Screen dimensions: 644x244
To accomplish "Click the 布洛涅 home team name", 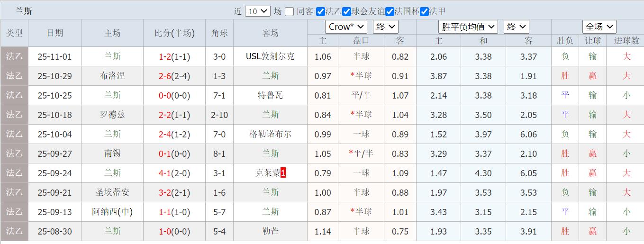I will coord(112,76).
